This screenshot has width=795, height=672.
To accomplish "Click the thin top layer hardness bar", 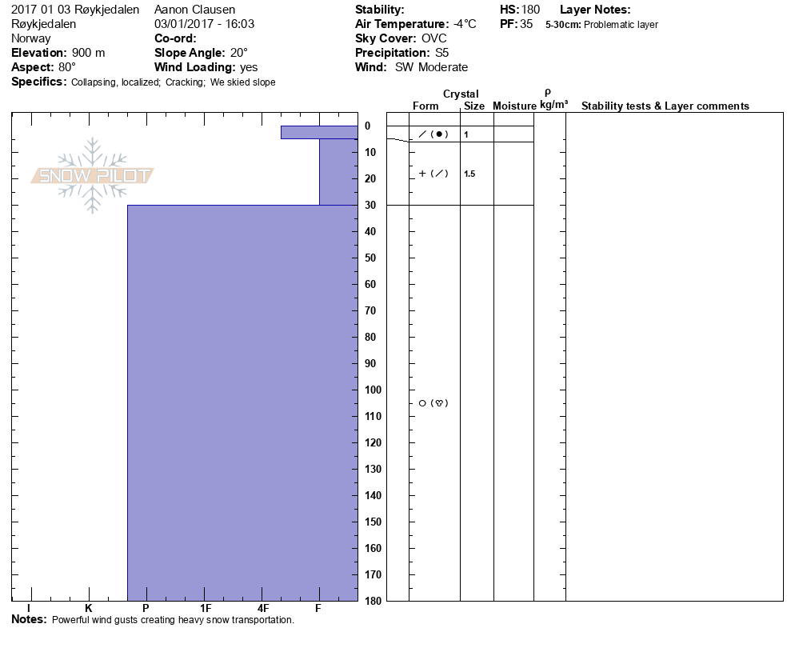I will coord(318,132).
